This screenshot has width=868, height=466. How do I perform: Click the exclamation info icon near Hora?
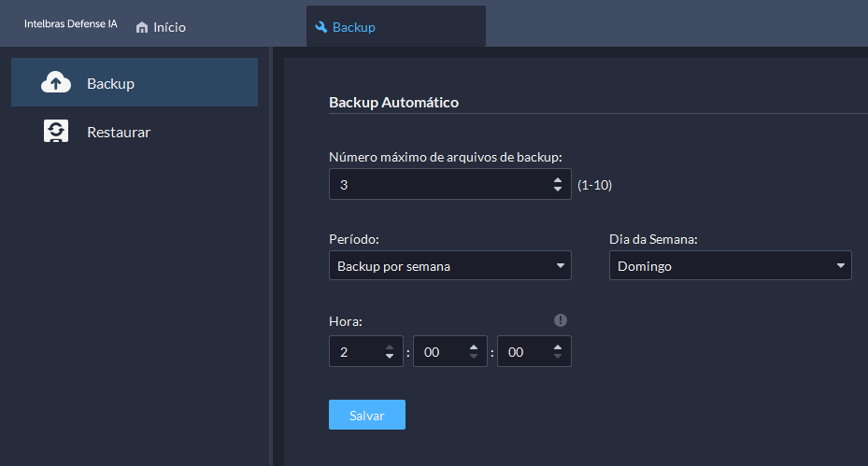[x=561, y=320]
